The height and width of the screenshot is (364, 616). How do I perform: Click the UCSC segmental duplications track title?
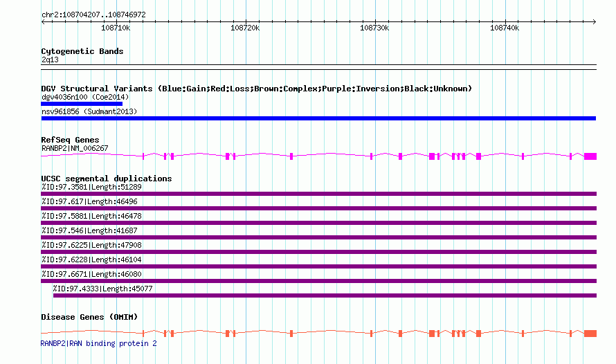tap(107, 179)
